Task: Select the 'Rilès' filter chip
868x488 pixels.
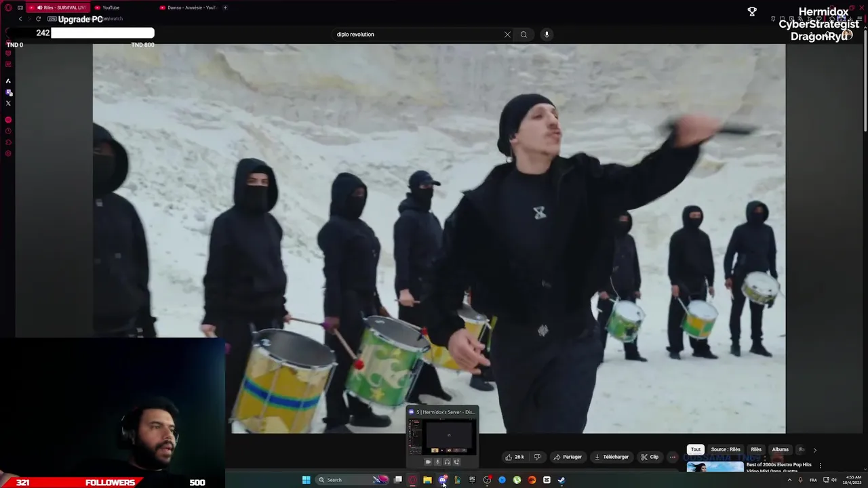Action: (756, 449)
